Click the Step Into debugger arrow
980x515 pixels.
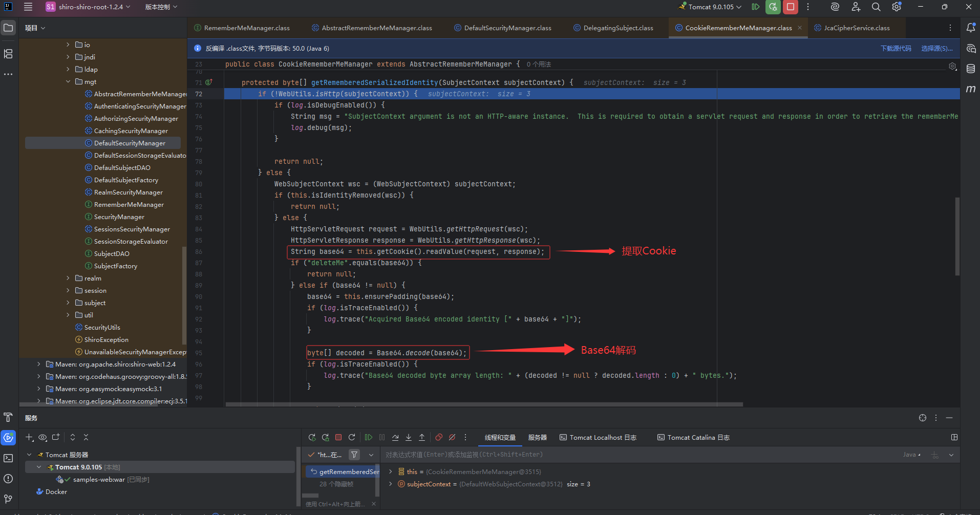point(409,437)
